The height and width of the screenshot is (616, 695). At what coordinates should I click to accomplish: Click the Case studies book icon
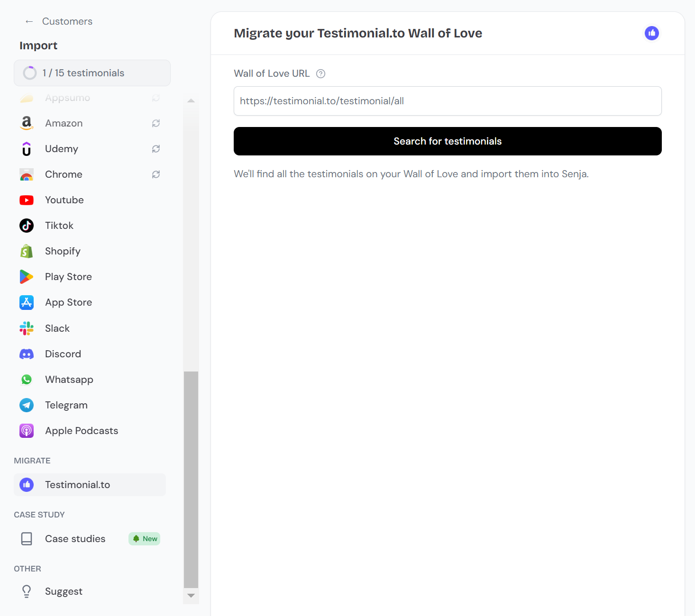coord(27,539)
